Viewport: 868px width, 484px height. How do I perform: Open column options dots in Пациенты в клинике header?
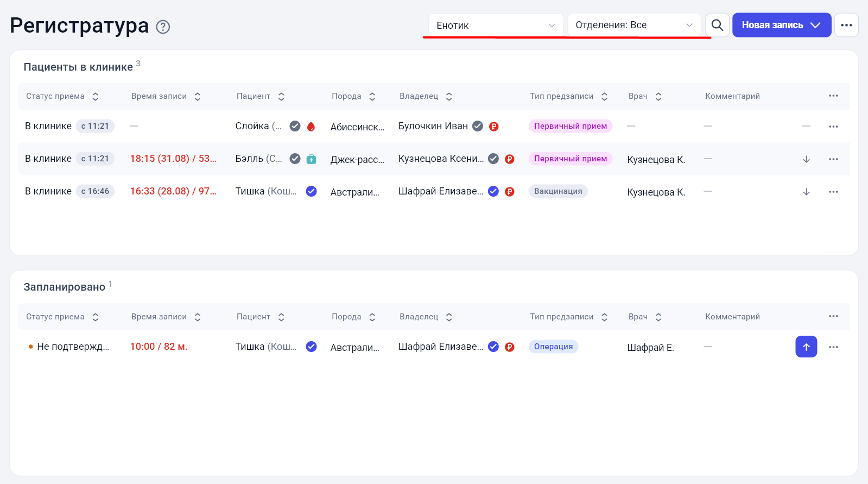point(833,96)
